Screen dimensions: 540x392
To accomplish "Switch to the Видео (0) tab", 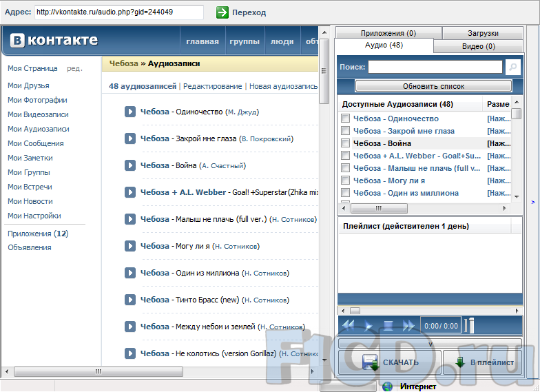I will point(478,47).
